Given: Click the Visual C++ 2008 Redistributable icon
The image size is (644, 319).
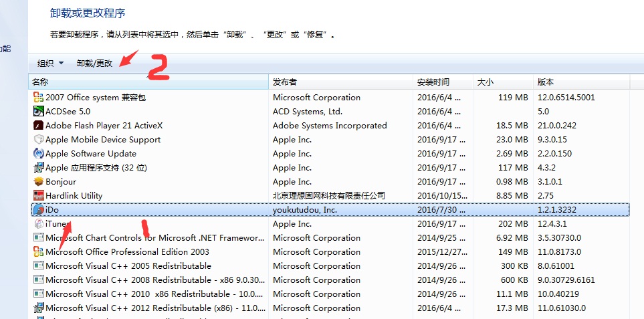Looking at the screenshot, I should (x=38, y=280).
